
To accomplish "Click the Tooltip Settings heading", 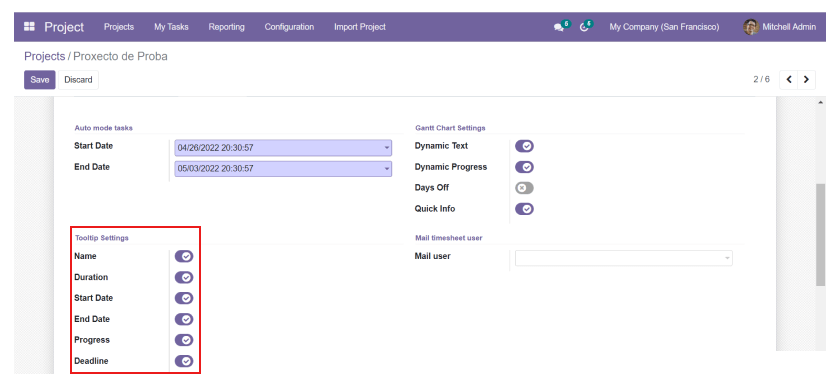I will (x=102, y=238).
